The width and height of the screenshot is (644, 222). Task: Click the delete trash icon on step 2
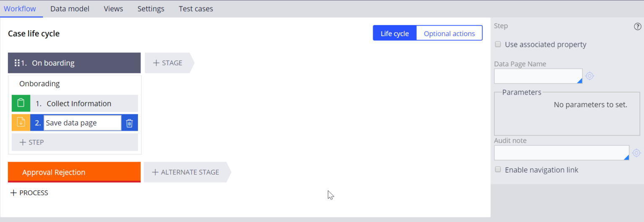[130, 123]
